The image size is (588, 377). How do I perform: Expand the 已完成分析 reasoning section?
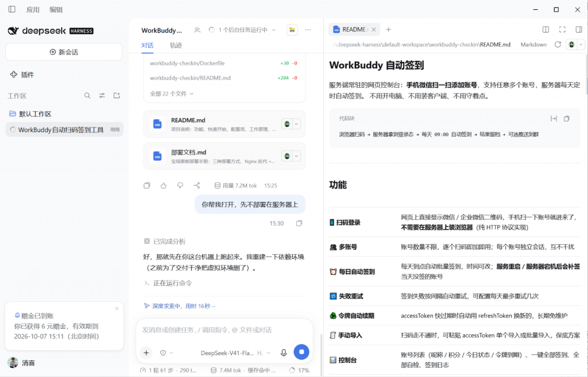(x=165, y=242)
